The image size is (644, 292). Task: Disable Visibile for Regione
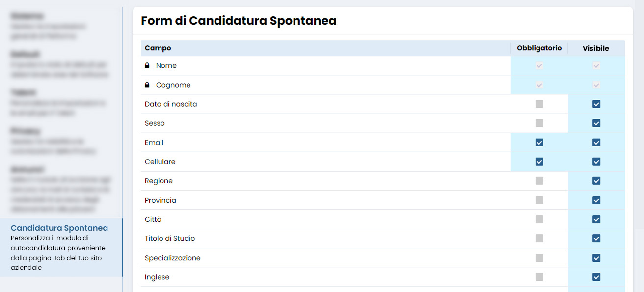point(596,180)
